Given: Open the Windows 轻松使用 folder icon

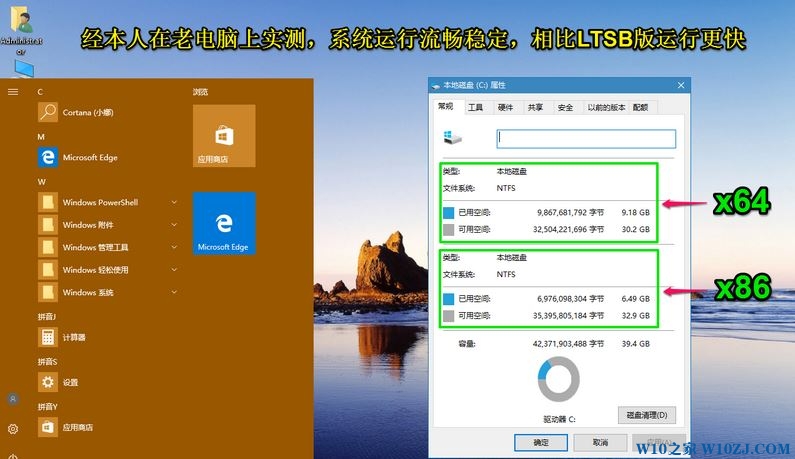Looking at the screenshot, I should [48, 270].
